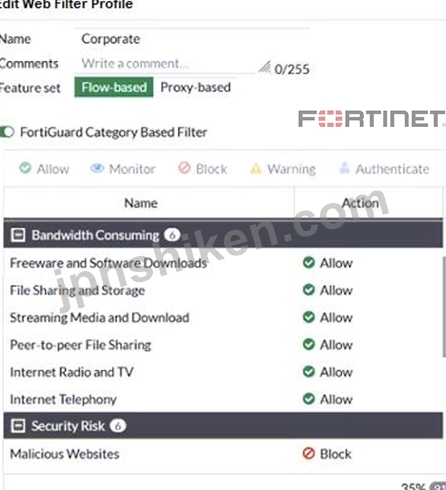Collapse the Bandwidth Consuming category group
This screenshot has height=490, width=446.
click(18, 235)
